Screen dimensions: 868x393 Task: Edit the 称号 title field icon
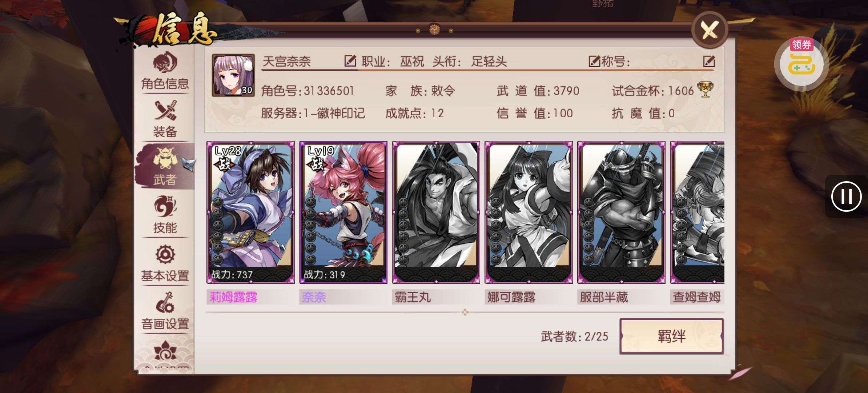click(x=709, y=61)
